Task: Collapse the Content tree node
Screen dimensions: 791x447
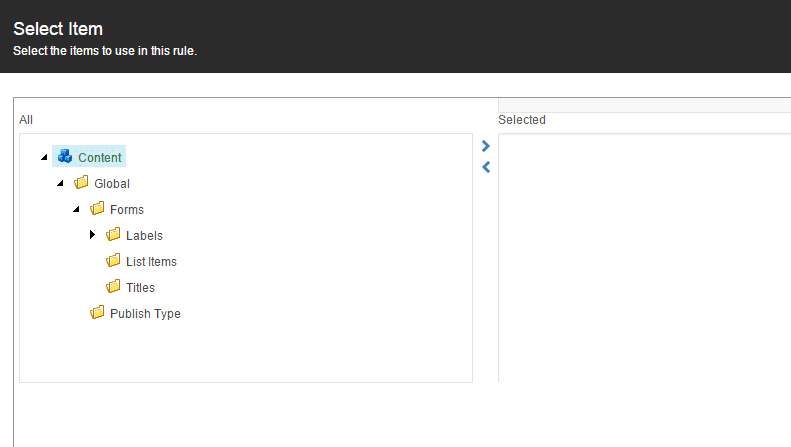Action: [x=44, y=157]
